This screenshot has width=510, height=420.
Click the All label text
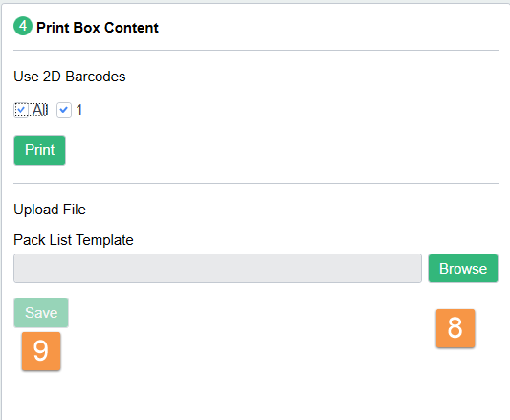coord(40,110)
